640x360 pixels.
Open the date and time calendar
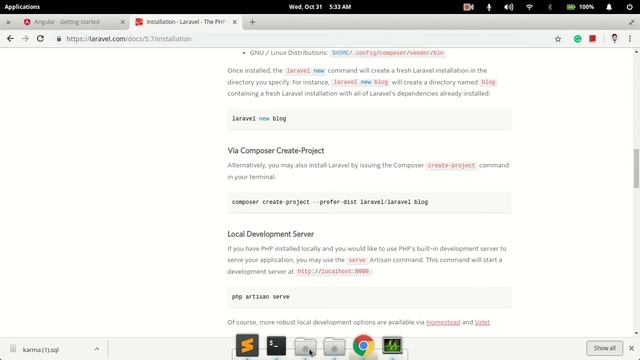tap(320, 7)
